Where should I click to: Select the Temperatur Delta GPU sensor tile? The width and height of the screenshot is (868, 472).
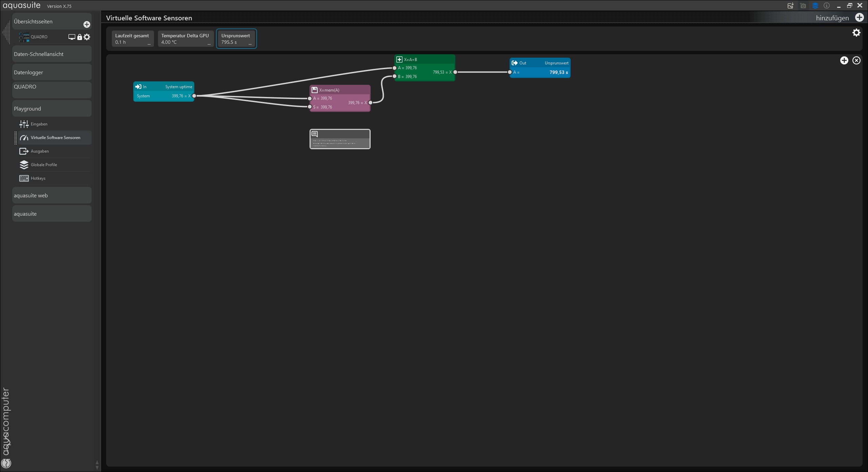185,39
